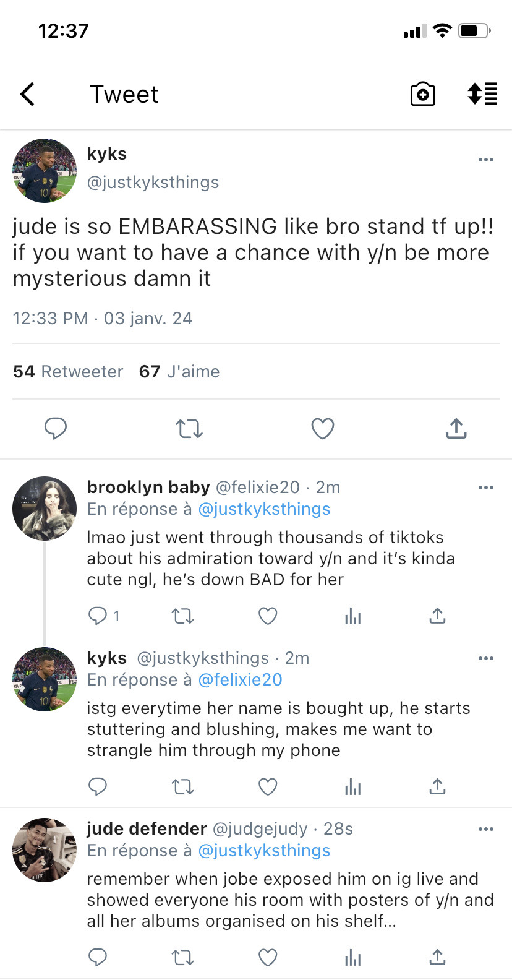
Task: Open more options on the main tweet
Action: click(x=486, y=160)
